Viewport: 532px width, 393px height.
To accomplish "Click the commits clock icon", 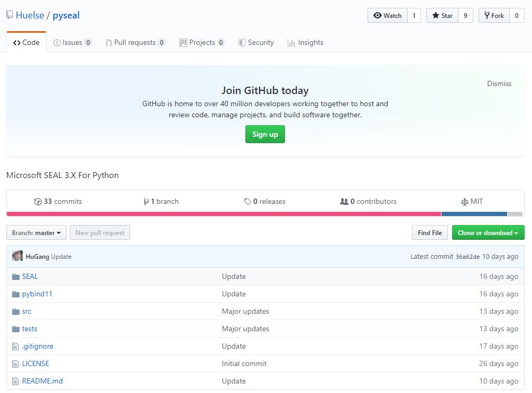I will pos(38,202).
